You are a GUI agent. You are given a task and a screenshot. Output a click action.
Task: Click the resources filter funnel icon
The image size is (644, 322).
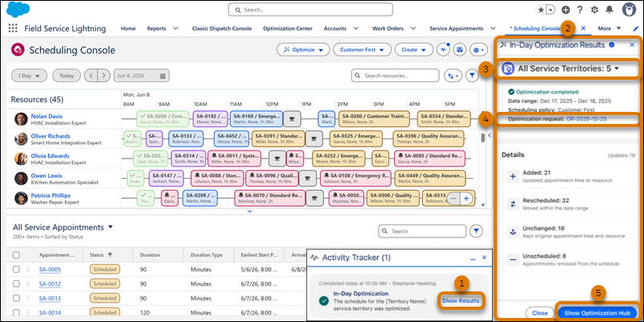click(x=472, y=76)
